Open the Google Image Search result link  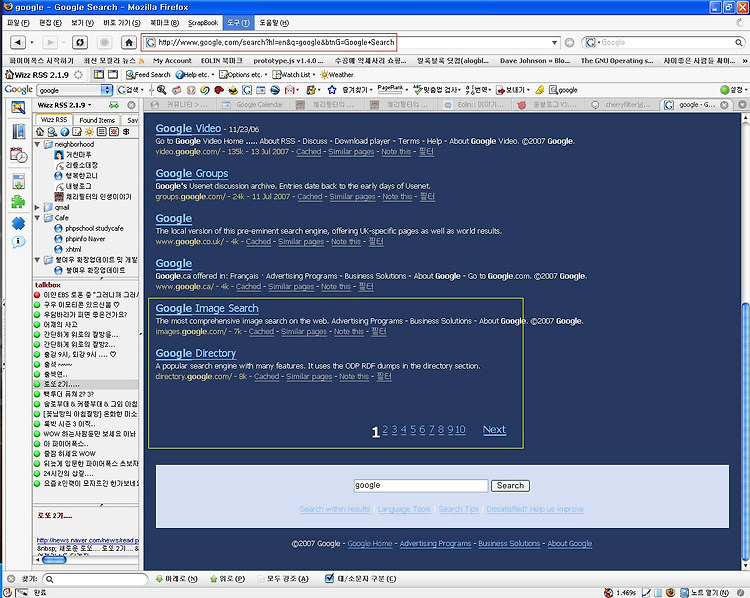[x=207, y=309]
